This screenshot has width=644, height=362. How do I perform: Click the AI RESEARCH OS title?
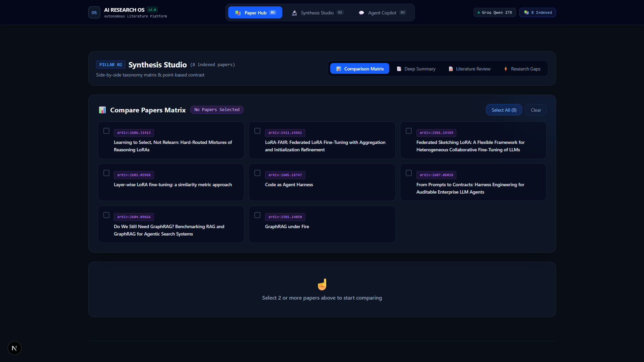[124, 10]
